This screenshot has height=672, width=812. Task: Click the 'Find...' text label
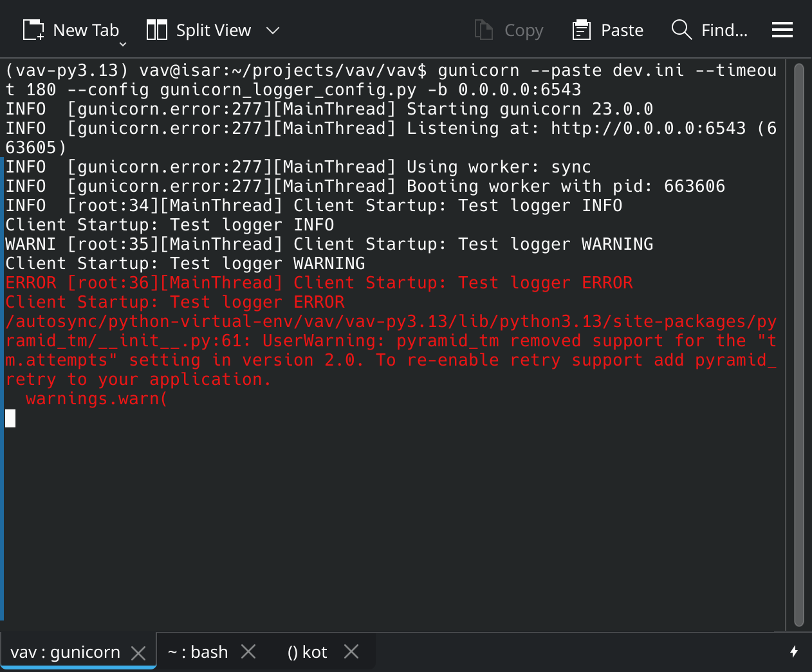724,30
